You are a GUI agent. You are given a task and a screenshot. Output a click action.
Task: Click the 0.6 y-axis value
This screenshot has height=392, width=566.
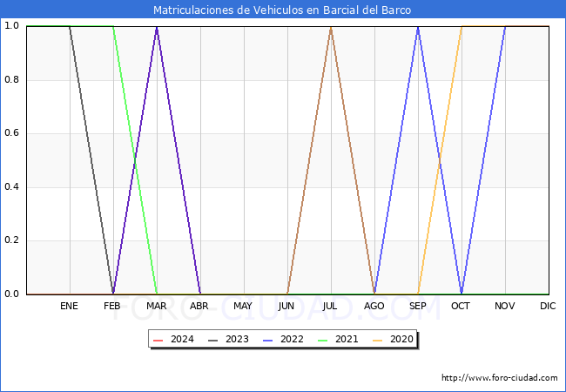coord(11,133)
